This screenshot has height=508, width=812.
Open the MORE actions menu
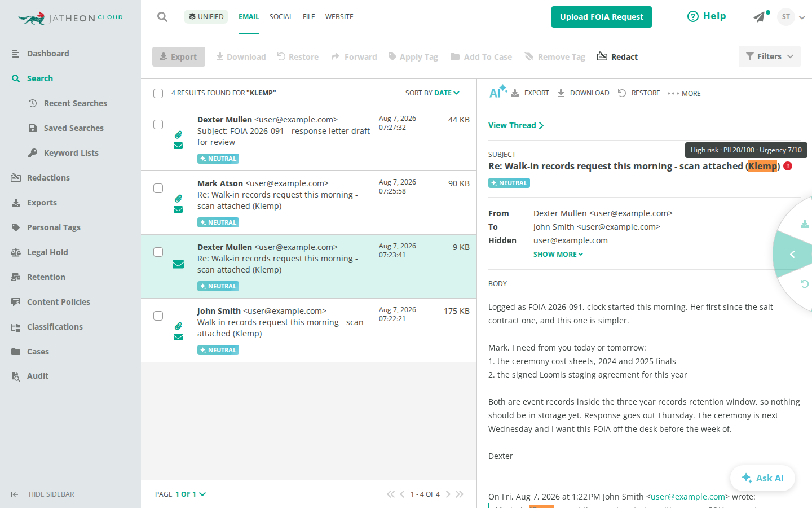pyautogui.click(x=684, y=93)
